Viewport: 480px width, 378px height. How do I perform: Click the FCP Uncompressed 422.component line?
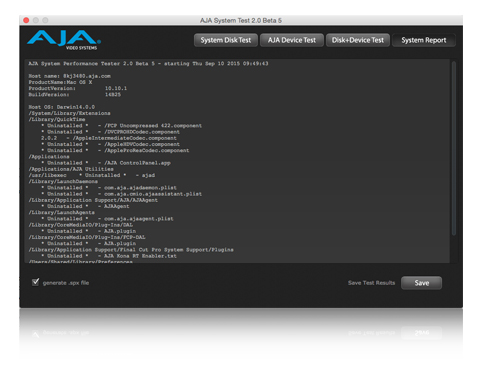point(122,126)
